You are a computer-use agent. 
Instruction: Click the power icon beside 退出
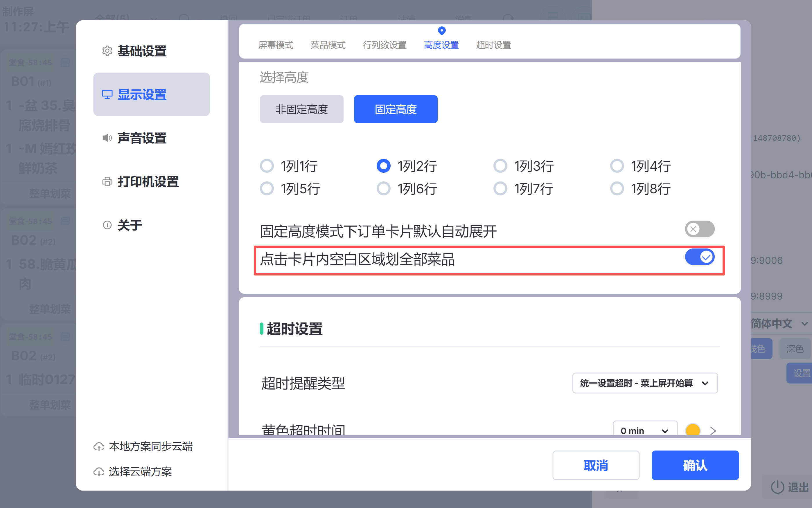click(x=777, y=487)
